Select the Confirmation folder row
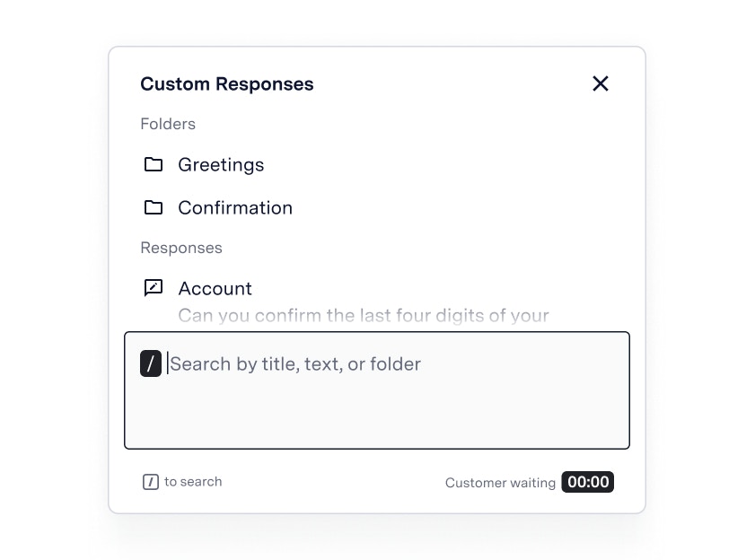The width and height of the screenshot is (755, 560). click(377, 208)
